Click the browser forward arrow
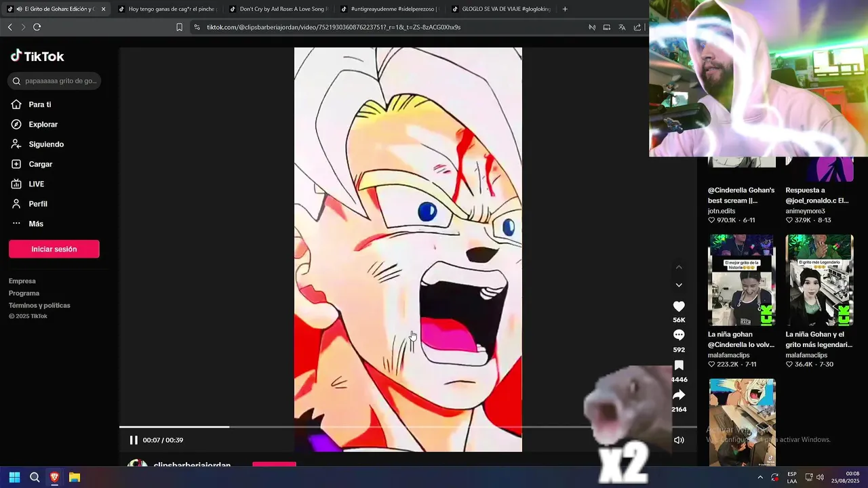 [23, 27]
